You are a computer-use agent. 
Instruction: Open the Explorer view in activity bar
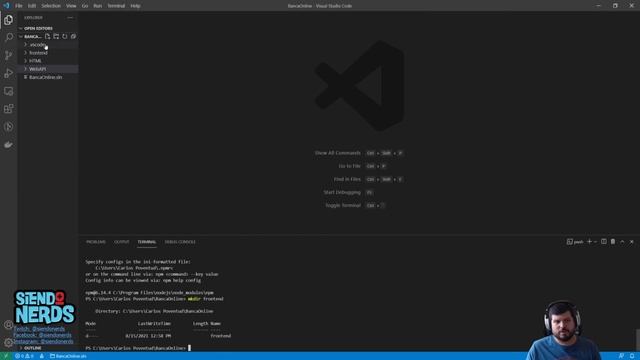[x=9, y=20]
